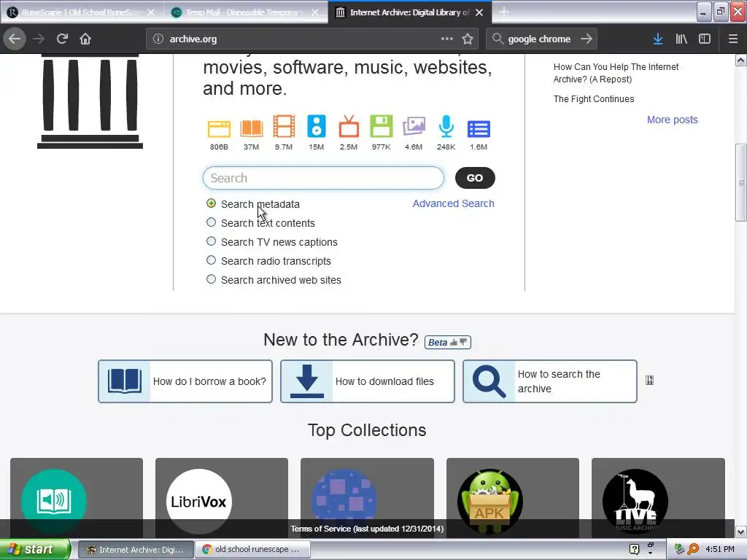Switch to old school runescape Chrome taskbar window
The image size is (747, 560).
tap(253, 550)
